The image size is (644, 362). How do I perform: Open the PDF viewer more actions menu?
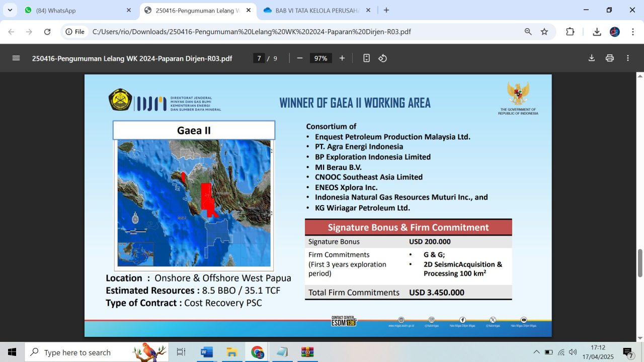point(628,58)
